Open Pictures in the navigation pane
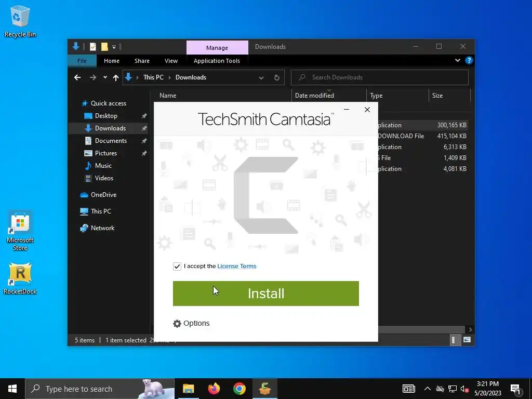The height and width of the screenshot is (399, 532). tap(106, 153)
